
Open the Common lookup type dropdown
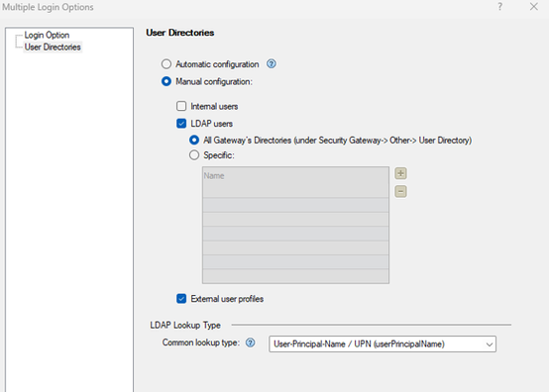pos(383,344)
